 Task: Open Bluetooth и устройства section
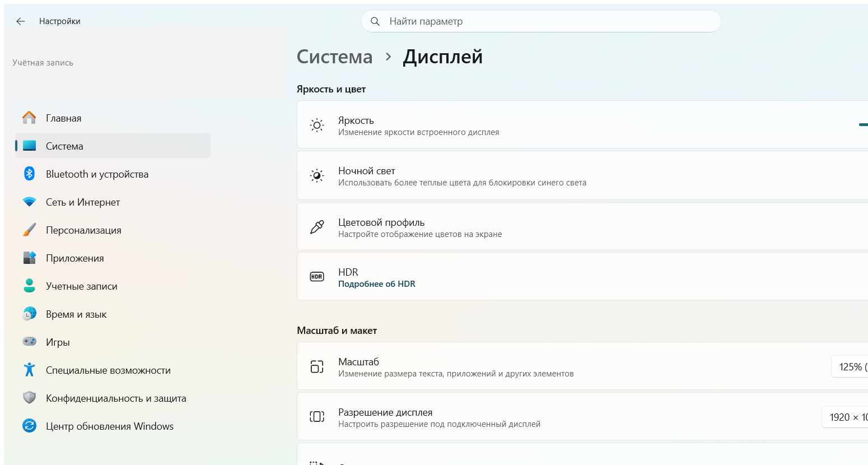(113, 174)
